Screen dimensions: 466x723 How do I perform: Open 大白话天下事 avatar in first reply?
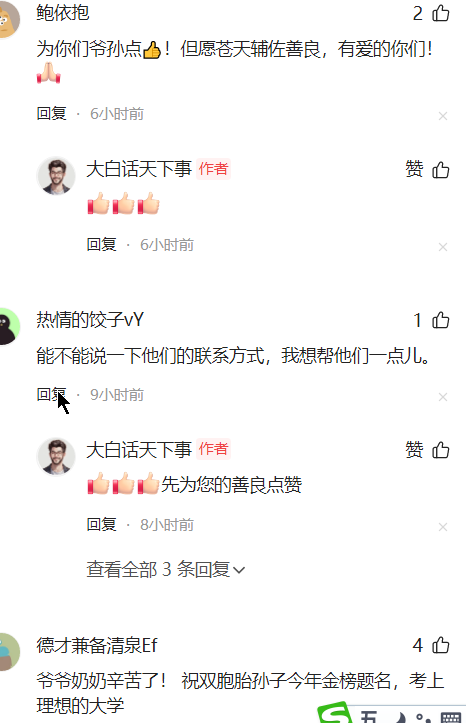tap(56, 176)
